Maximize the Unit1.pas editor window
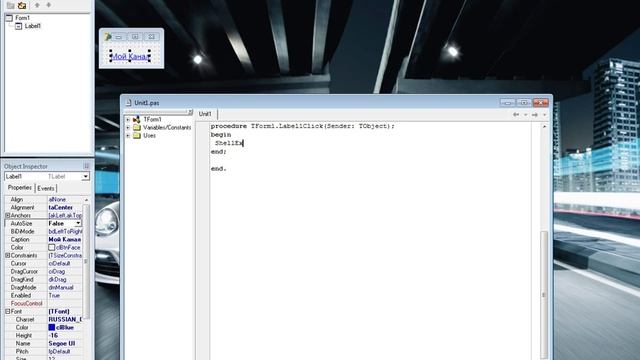The height and width of the screenshot is (360, 640). pos(524,102)
